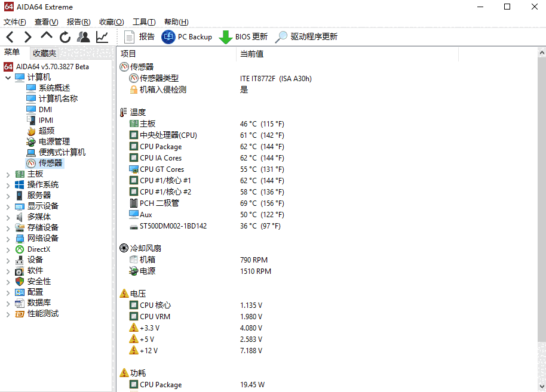The image size is (546, 392).
Task: Click the PC Backup toolbar icon
Action: (x=187, y=36)
